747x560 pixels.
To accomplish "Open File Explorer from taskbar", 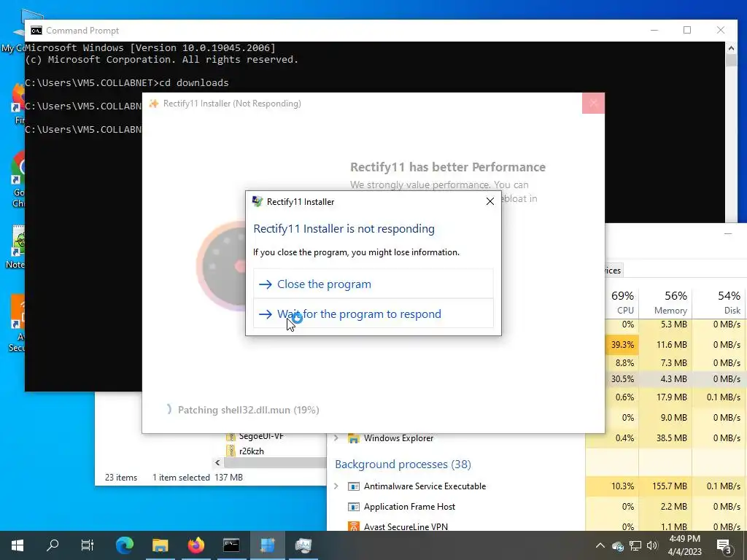I will tap(160, 545).
